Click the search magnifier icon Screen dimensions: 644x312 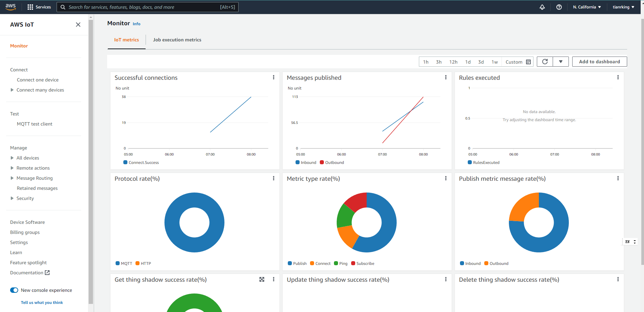pos(63,7)
